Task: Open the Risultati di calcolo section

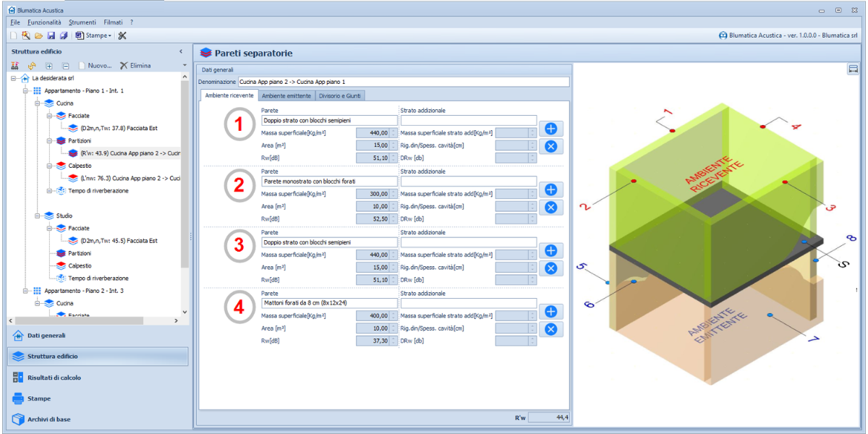Action: tap(54, 378)
